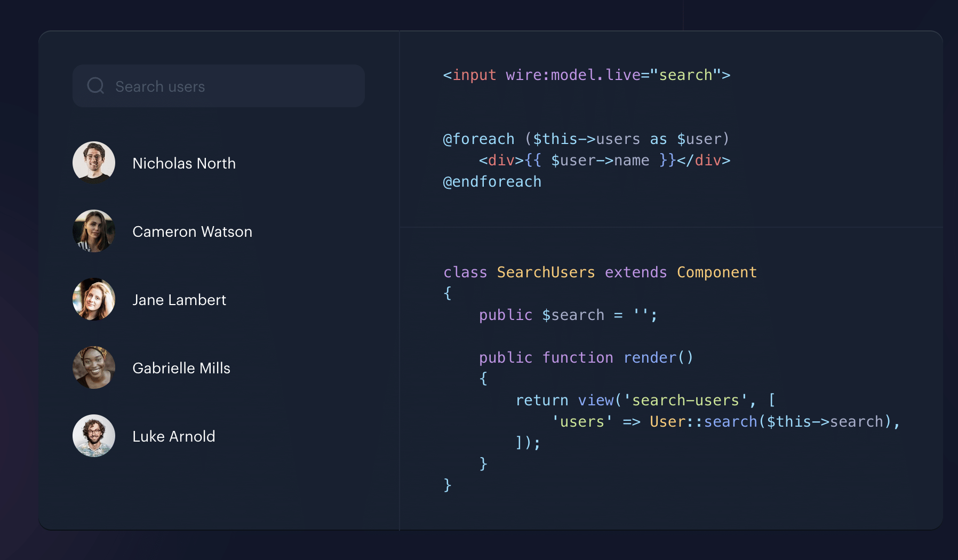This screenshot has width=958, height=560.
Task: Click the User::search method call
Action: coord(703,422)
